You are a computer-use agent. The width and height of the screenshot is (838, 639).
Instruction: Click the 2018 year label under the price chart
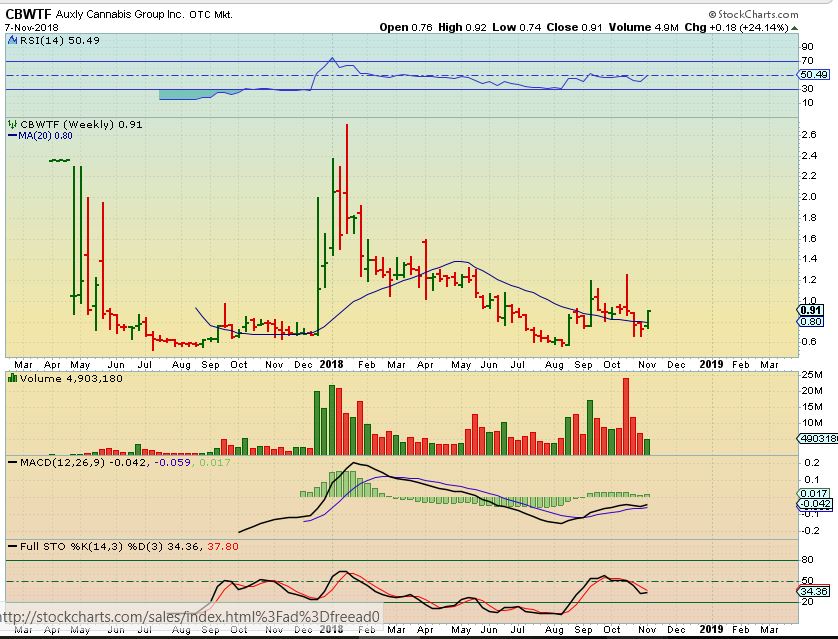[x=331, y=364]
